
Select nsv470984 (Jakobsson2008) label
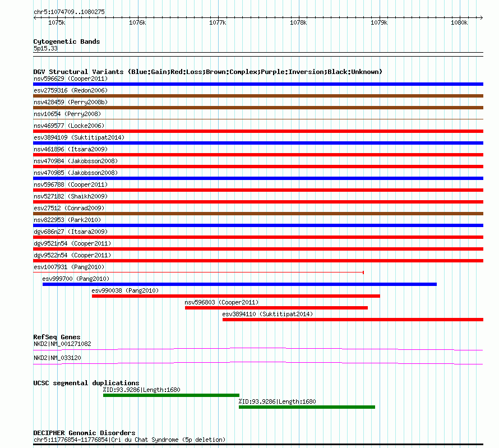click(x=76, y=161)
